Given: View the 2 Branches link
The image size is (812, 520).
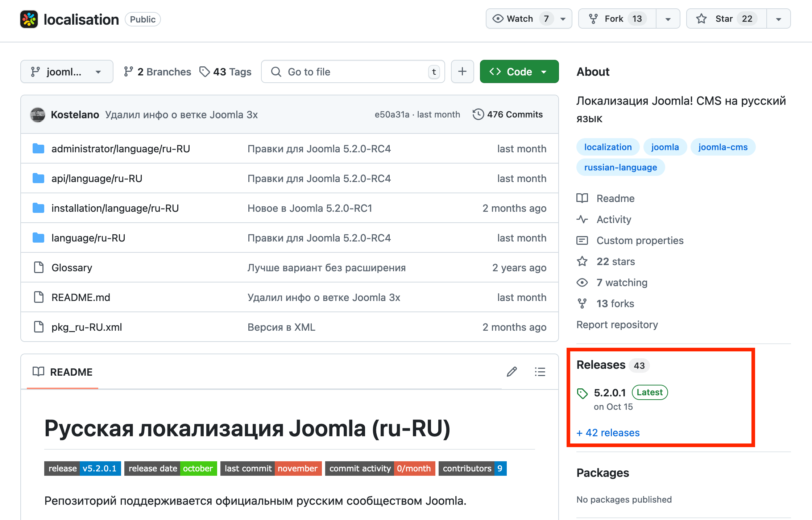Looking at the screenshot, I should click(157, 72).
